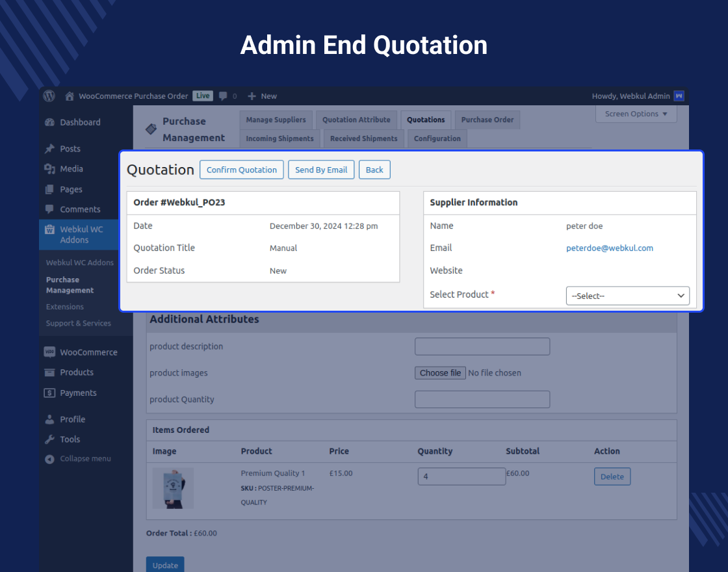Screen dimensions: 728x572
Task: Email peterdoe@webkul.com via the supplier link
Action: point(609,248)
